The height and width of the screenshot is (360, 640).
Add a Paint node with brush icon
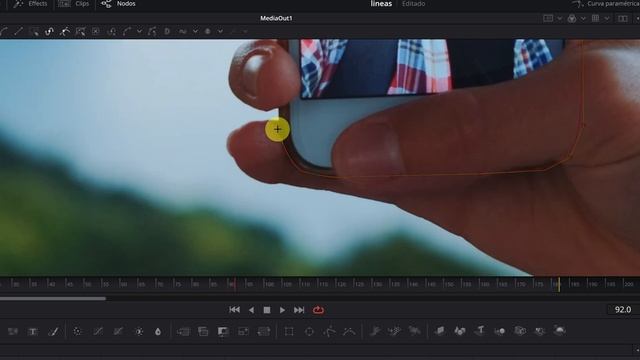coord(53,331)
